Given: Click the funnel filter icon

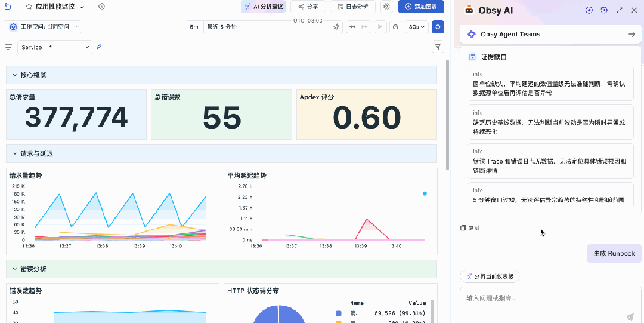Looking at the screenshot, I should (438, 47).
